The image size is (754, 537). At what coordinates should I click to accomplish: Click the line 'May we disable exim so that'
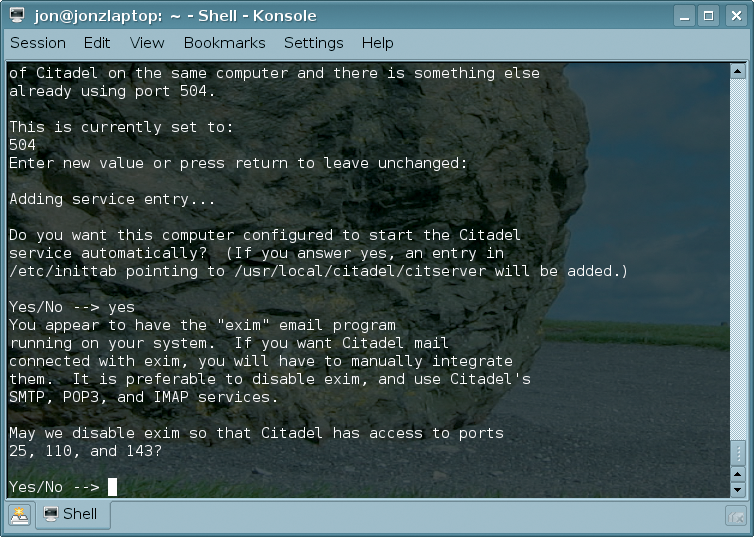(x=256, y=433)
